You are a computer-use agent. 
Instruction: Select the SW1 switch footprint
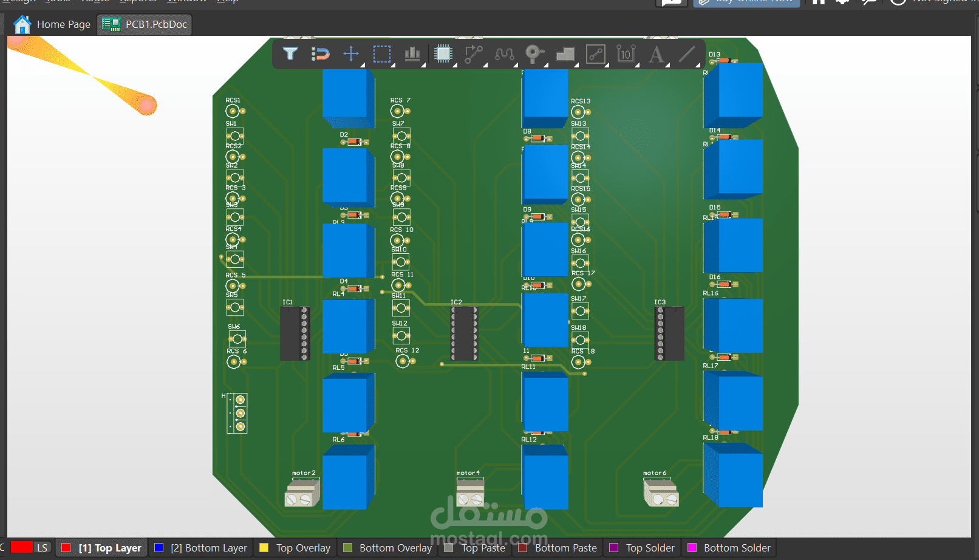(235, 135)
